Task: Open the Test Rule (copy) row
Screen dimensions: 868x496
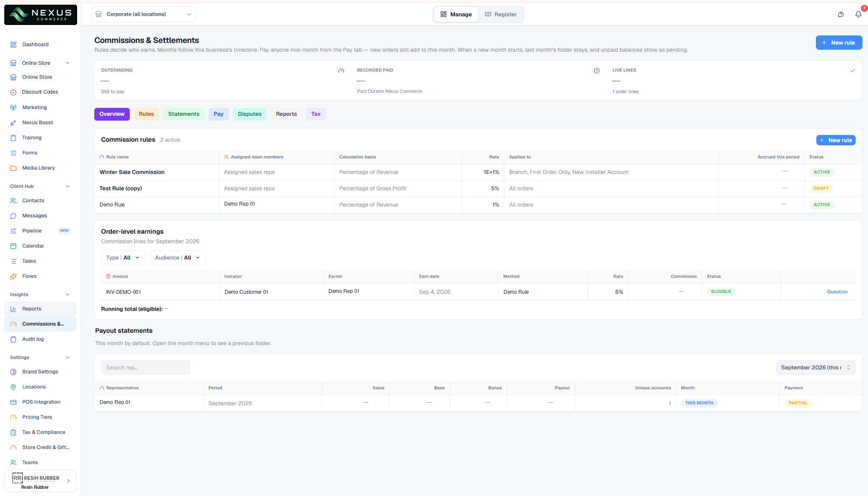Action: [x=478, y=189]
